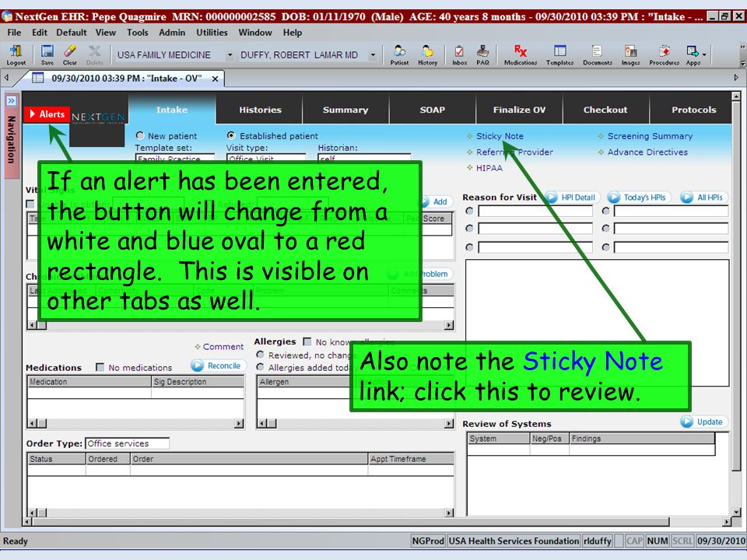
Task: Click the previous tab arrow at left
Action: 7,77
